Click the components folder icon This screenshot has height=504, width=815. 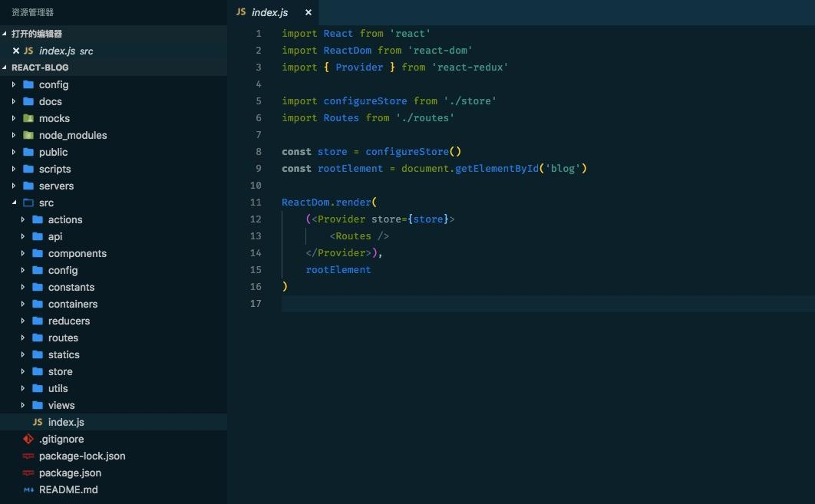pos(38,253)
